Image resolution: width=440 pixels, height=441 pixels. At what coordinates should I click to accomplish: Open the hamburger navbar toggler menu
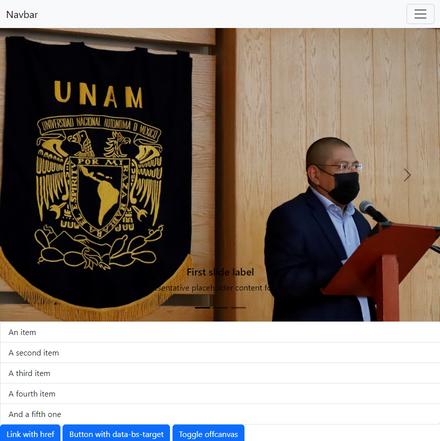pos(420,14)
